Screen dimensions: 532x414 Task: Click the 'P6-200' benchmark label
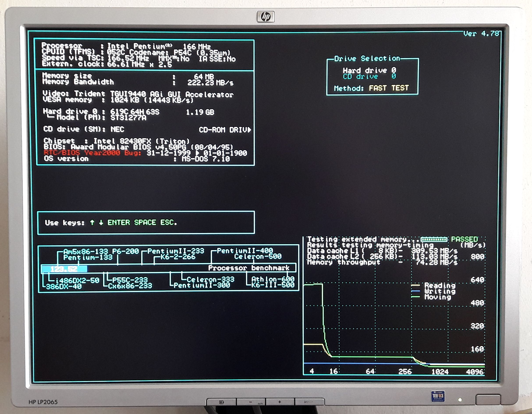point(126,251)
